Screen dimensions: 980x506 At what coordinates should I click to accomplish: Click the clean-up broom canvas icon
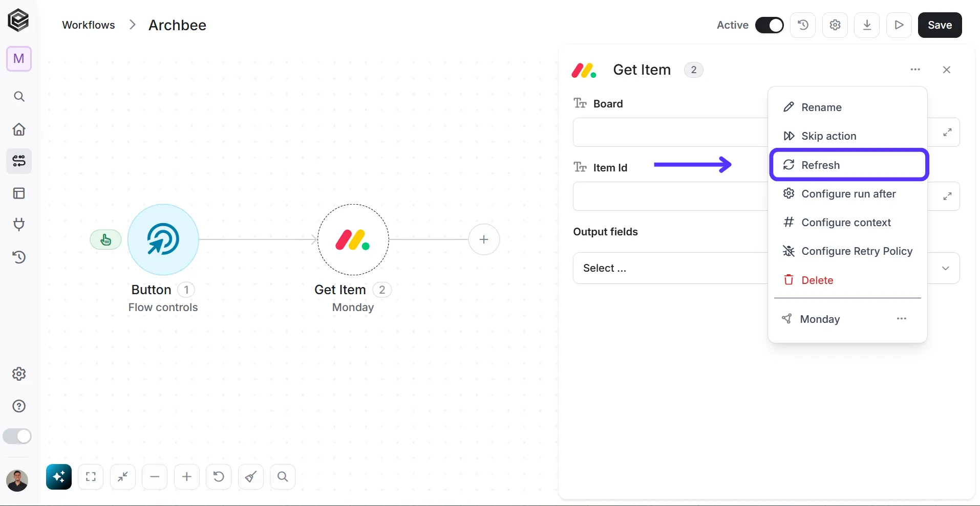click(251, 477)
